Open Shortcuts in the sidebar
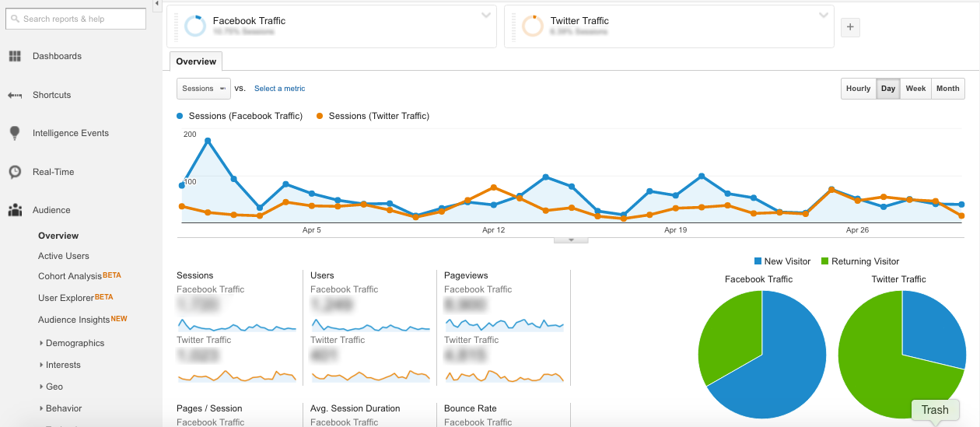The width and height of the screenshot is (980, 427). click(51, 95)
